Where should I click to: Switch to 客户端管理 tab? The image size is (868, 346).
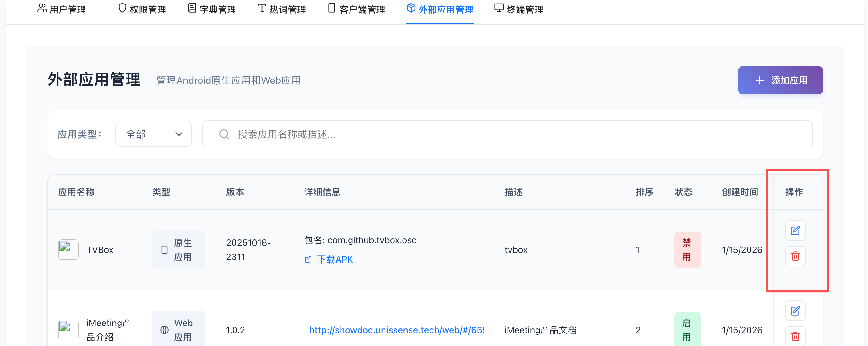pyautogui.click(x=356, y=9)
